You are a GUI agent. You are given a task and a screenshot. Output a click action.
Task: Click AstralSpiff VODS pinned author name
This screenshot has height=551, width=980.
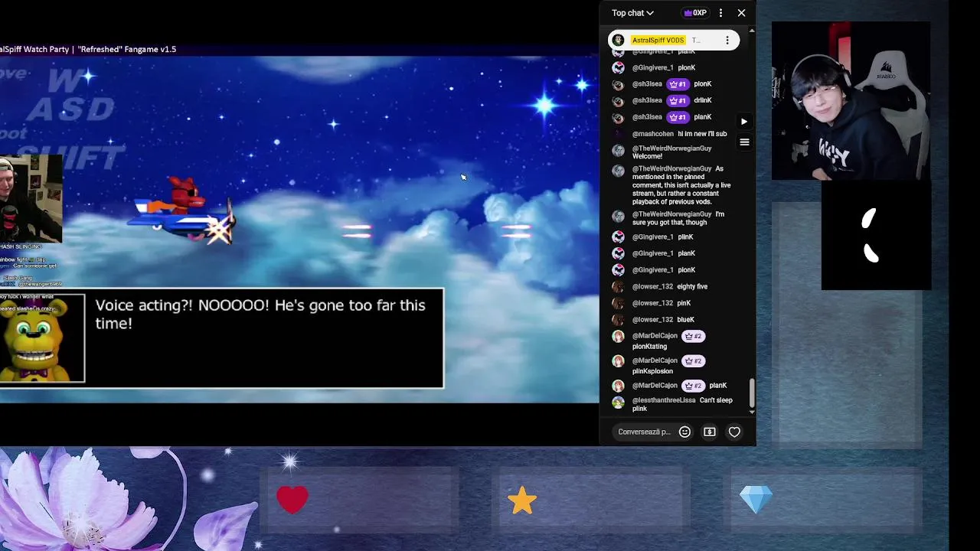[658, 40]
